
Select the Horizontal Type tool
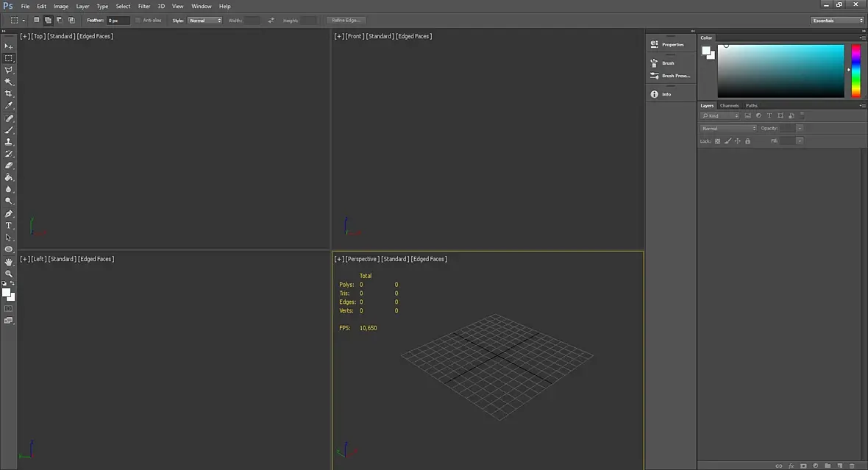[x=9, y=226]
